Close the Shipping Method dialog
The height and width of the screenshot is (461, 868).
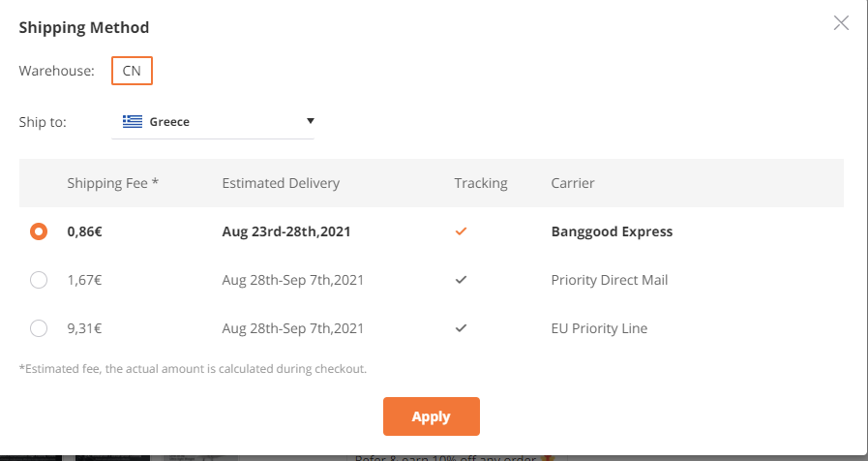point(841,22)
